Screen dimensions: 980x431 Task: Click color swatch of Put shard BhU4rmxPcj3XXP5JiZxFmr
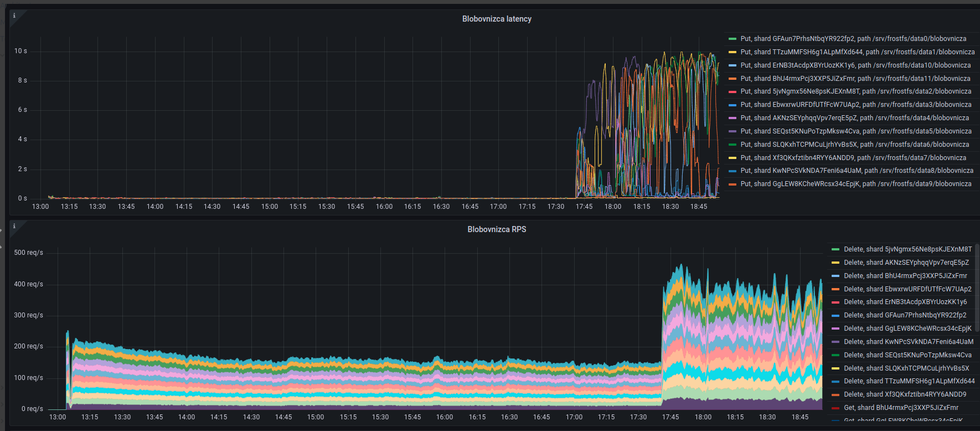pos(733,79)
